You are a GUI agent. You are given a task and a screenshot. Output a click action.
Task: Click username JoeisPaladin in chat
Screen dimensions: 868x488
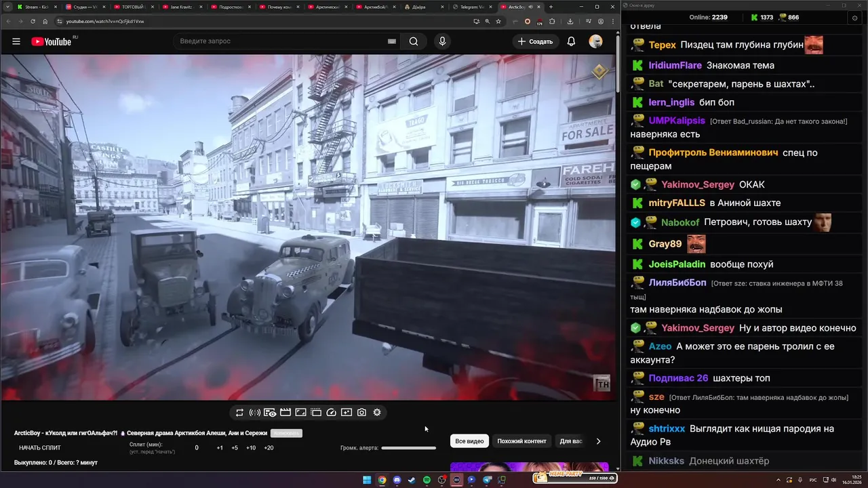click(677, 264)
